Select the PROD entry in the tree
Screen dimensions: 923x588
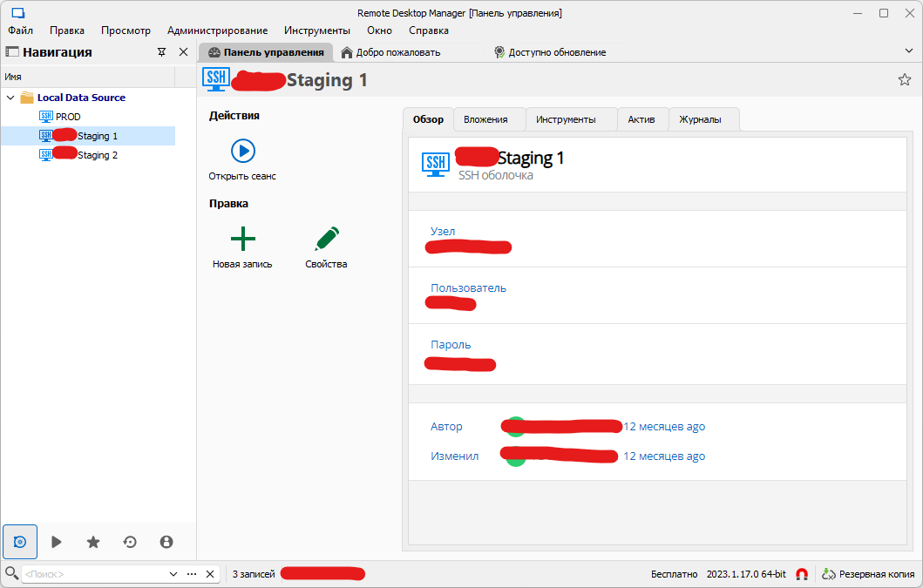click(68, 117)
